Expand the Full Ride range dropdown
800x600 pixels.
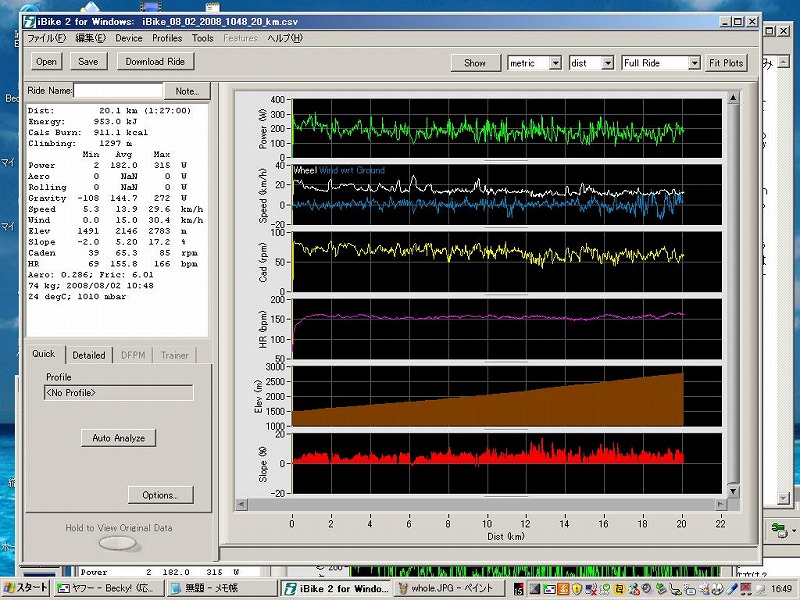[x=694, y=63]
